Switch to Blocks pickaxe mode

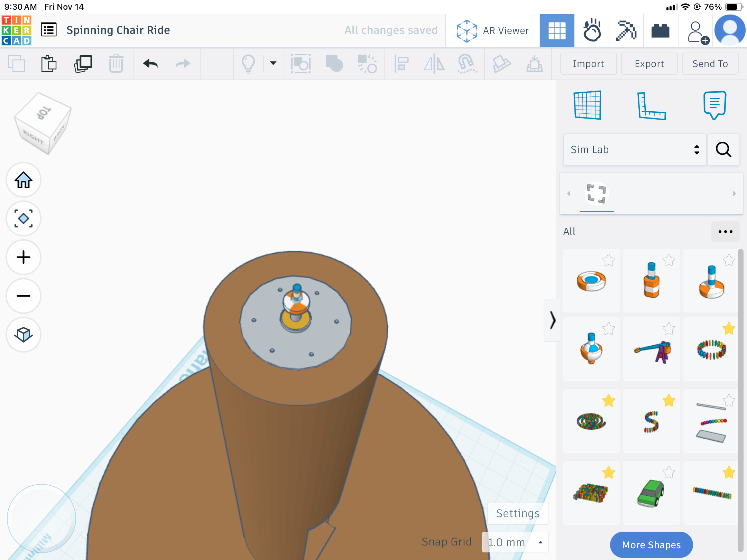coord(626,31)
